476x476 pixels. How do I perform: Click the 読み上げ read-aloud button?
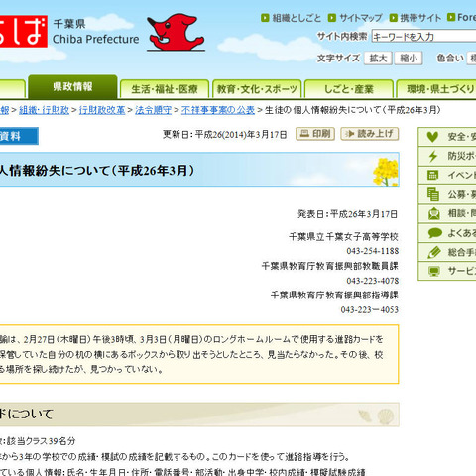coord(370,134)
